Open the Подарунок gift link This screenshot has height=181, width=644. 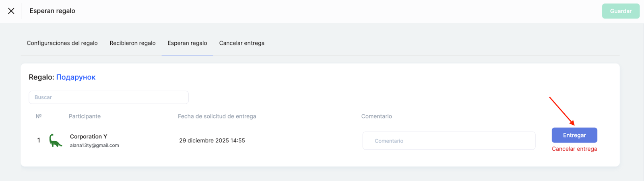(76, 77)
